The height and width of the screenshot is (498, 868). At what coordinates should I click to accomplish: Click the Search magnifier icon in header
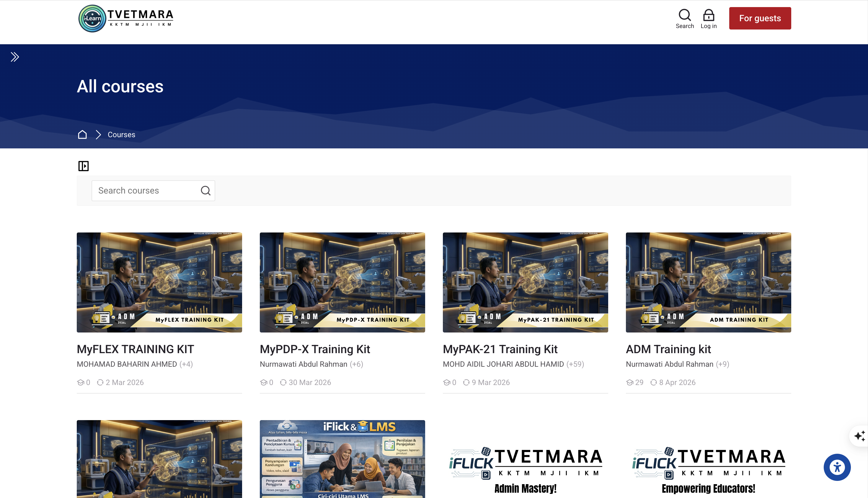(x=685, y=15)
